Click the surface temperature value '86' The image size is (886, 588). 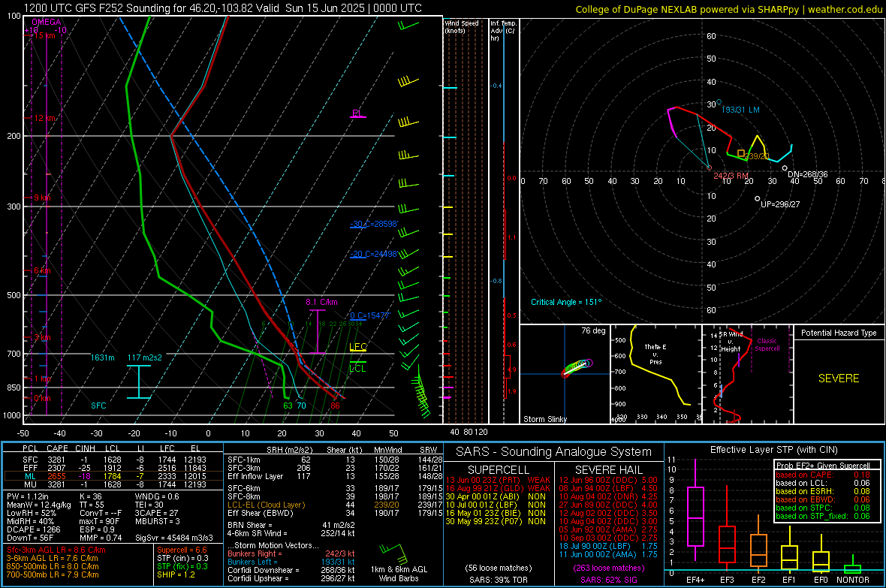pyautogui.click(x=335, y=406)
